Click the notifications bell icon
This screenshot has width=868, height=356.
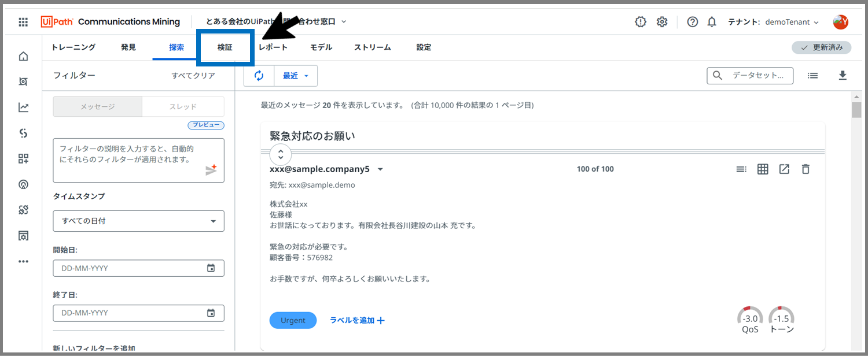pos(712,22)
